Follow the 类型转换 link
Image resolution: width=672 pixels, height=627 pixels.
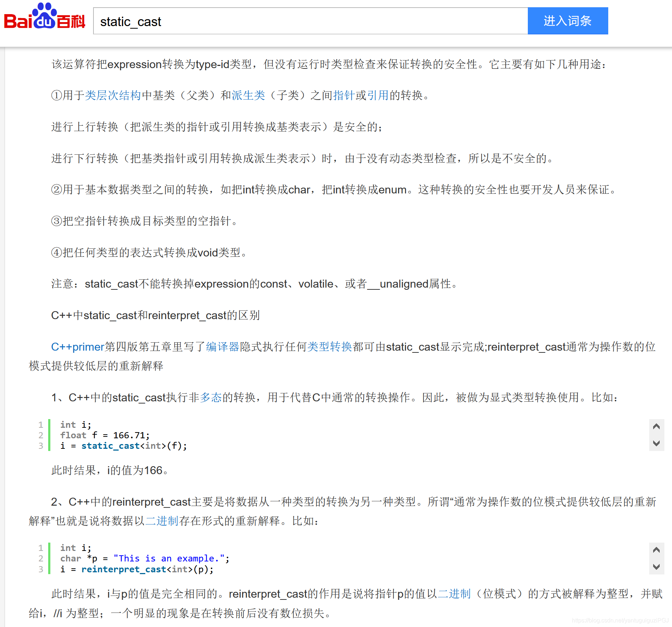point(330,347)
